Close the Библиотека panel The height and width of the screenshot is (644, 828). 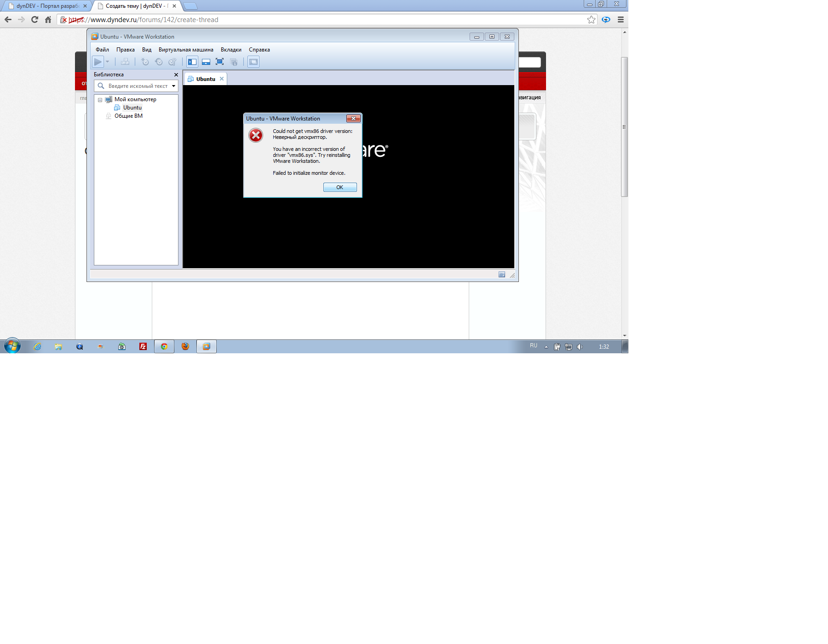[x=176, y=75]
